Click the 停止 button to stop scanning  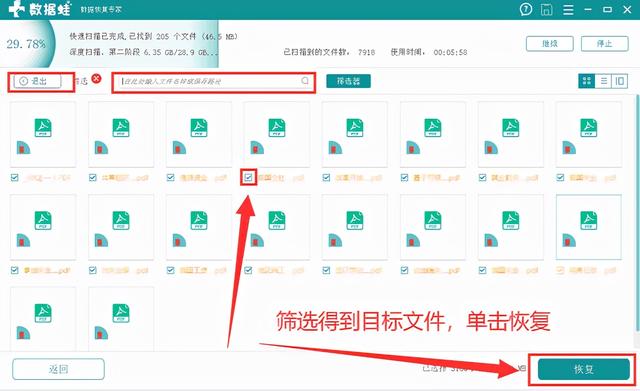(604, 44)
